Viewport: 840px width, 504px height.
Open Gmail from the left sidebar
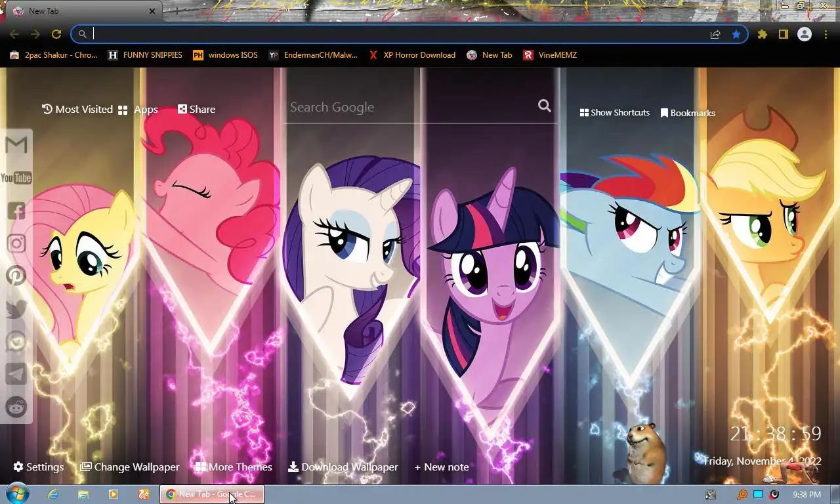point(16,144)
